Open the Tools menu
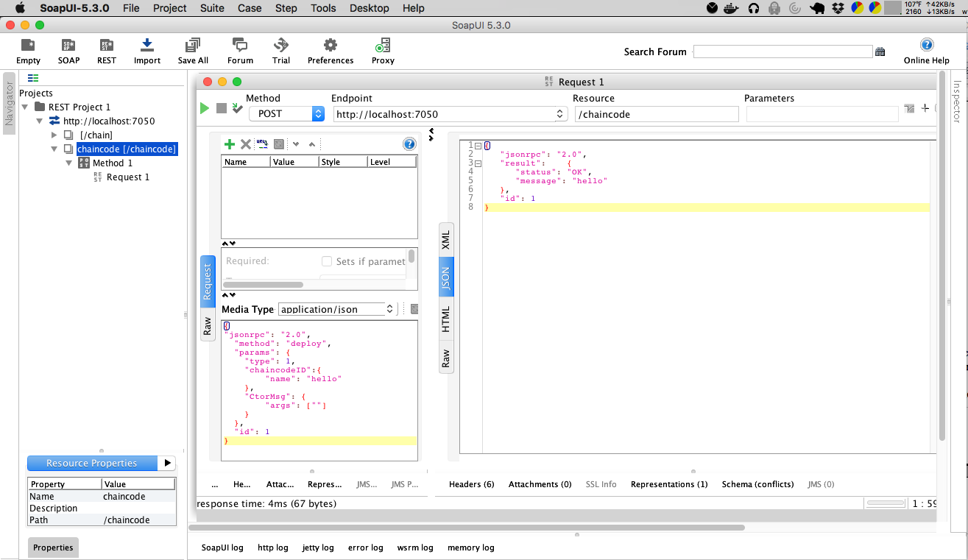The image size is (968, 560). [323, 8]
